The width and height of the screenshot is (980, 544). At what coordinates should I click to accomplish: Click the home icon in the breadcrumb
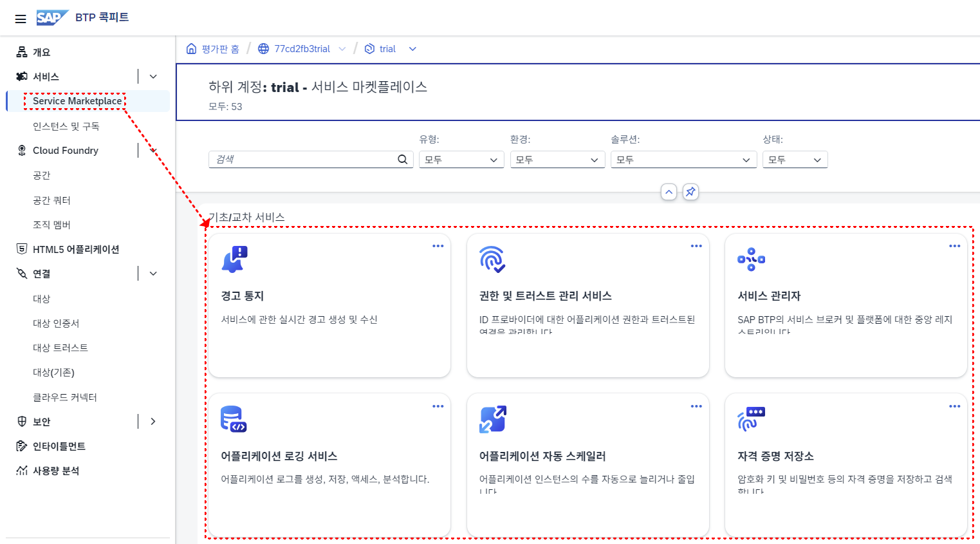click(x=191, y=49)
